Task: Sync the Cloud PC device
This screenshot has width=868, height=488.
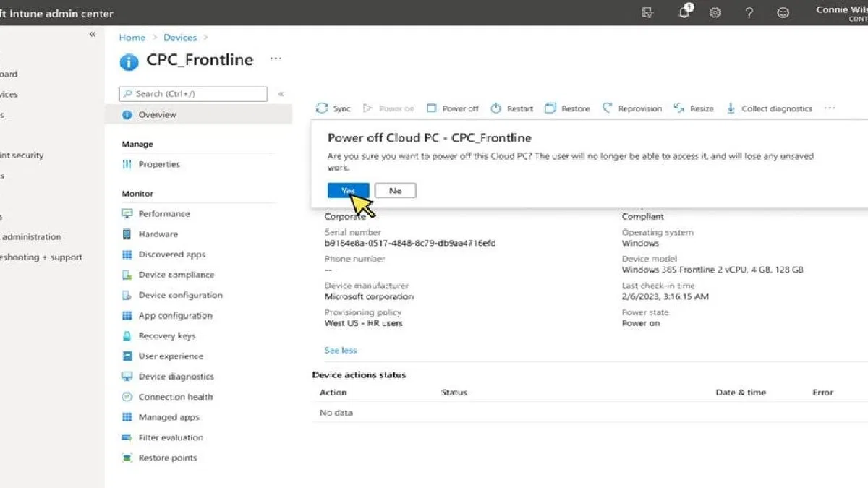Action: (333, 108)
